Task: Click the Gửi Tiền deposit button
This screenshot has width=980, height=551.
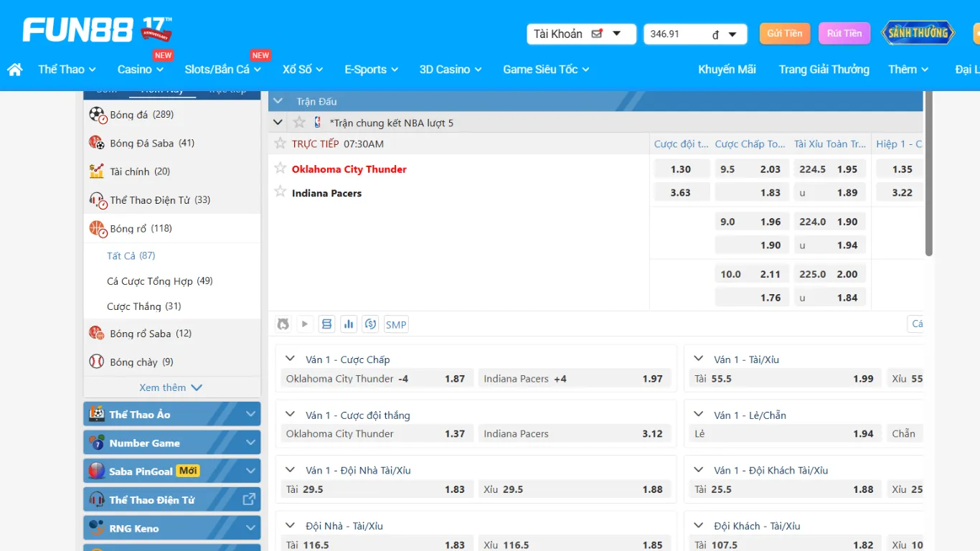Action: coord(784,34)
